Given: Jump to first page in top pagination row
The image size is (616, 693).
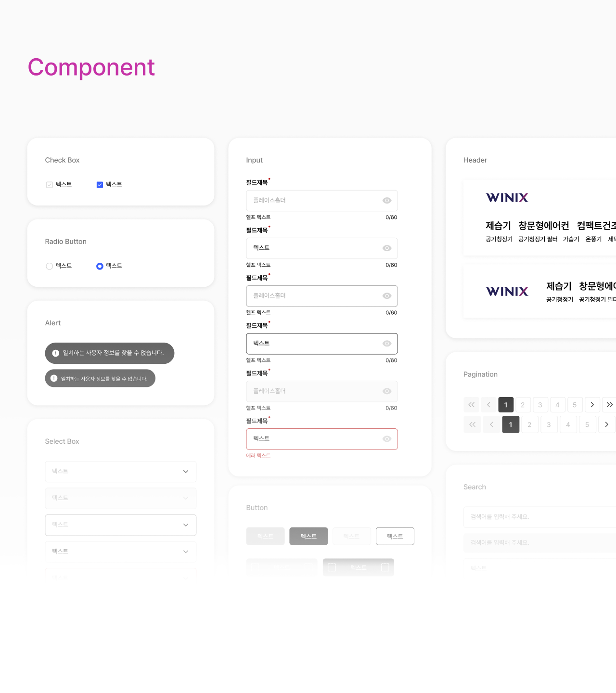Looking at the screenshot, I should [472, 405].
